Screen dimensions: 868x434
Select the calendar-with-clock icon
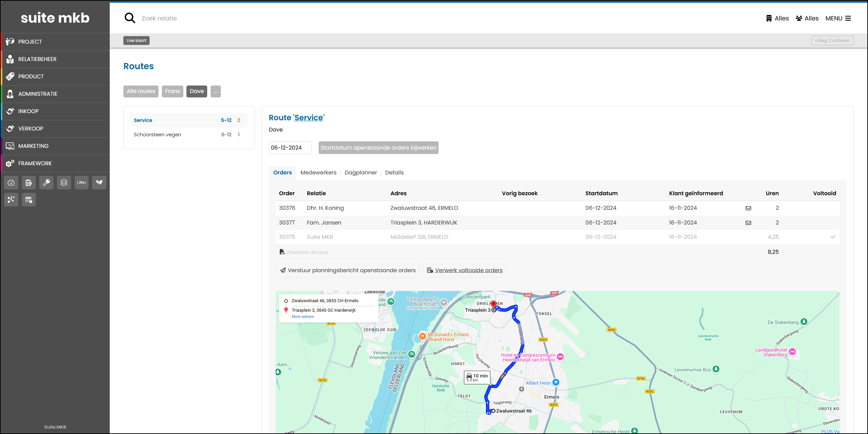[29, 200]
